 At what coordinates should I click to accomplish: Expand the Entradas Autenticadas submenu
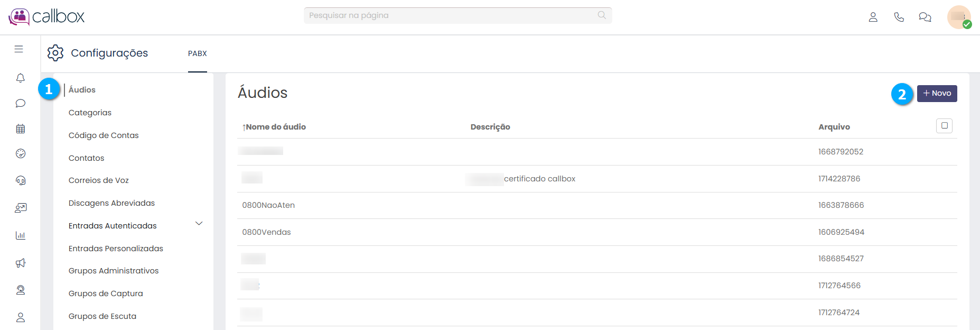[x=199, y=224]
